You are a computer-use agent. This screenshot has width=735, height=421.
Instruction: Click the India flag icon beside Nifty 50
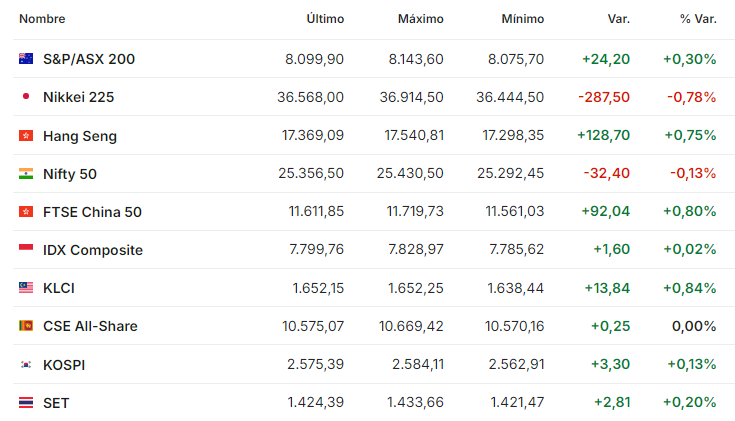coord(26,173)
